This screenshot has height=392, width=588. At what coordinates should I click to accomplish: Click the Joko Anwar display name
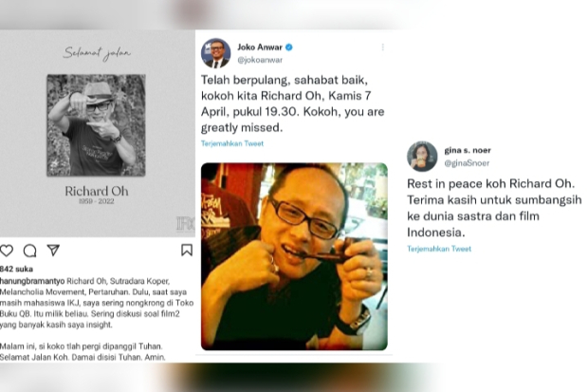tap(260, 47)
